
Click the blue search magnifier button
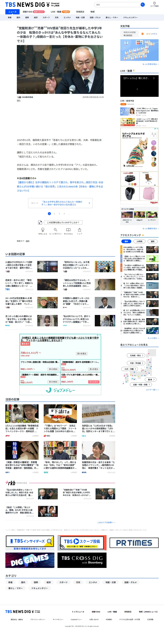pyautogui.click(x=143, y=4)
